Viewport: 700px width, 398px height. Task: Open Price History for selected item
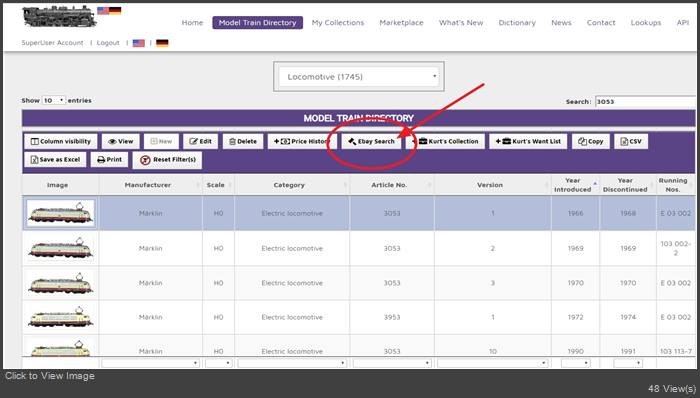(x=302, y=141)
